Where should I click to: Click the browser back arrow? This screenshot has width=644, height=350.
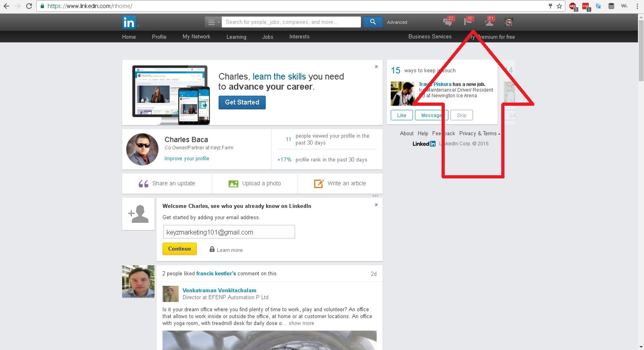pos(6,6)
